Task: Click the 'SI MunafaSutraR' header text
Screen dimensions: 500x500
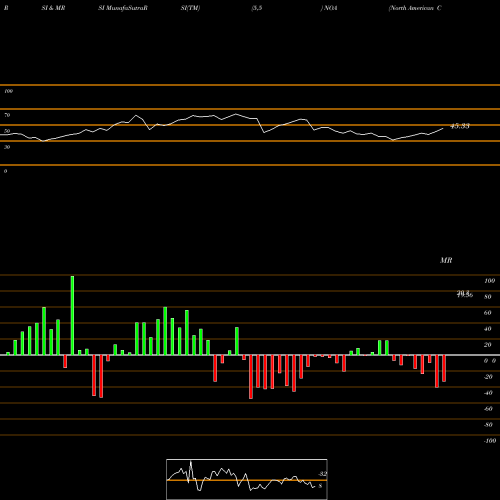Action: (x=123, y=8)
